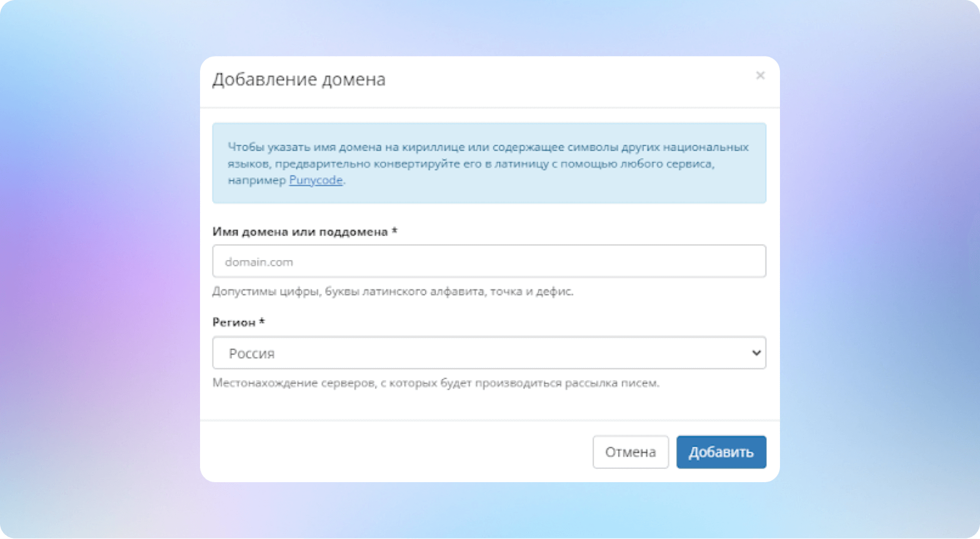This screenshot has width=980, height=539.
Task: Click hint text about server location
Action: (435, 383)
